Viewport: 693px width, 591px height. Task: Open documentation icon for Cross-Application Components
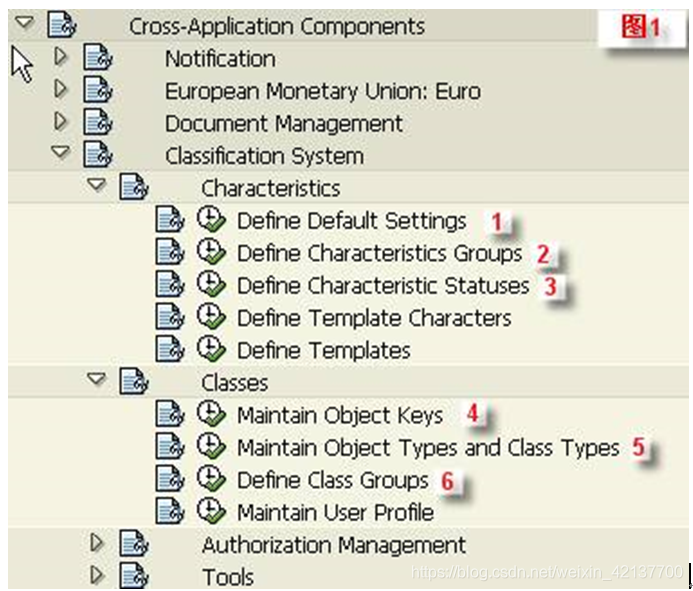[62, 25]
